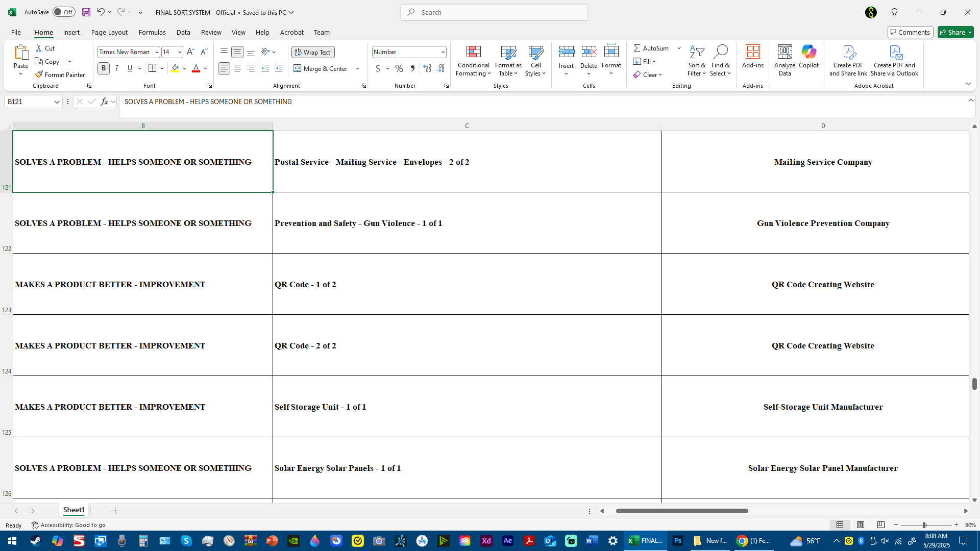Click the zoom slider in status bar

924,525
